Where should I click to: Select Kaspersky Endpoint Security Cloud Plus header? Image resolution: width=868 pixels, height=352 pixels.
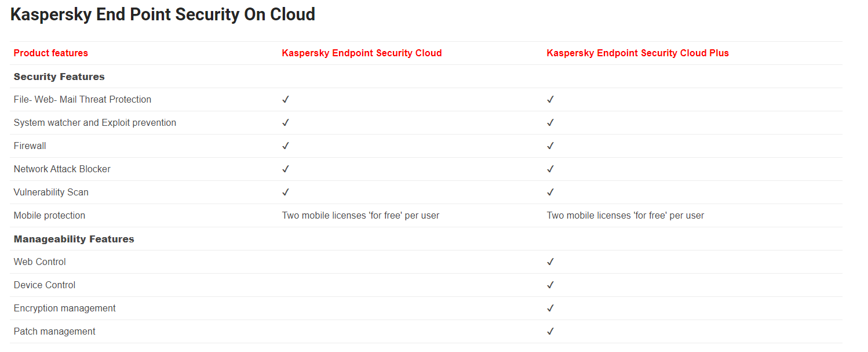tap(638, 53)
